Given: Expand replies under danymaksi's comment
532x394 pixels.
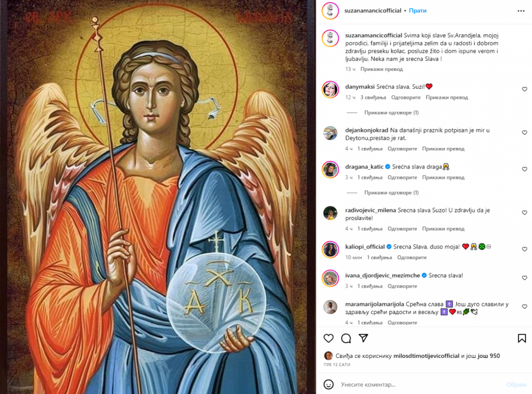Looking at the screenshot, I should click(391, 112).
